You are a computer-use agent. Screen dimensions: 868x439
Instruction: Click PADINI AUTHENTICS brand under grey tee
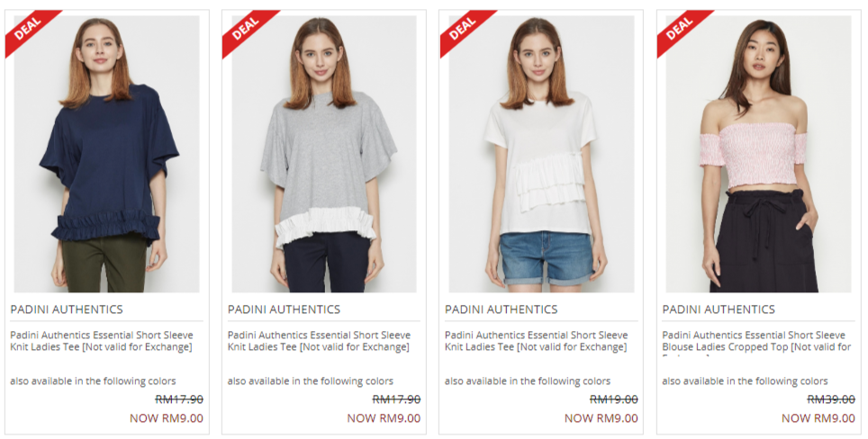(x=284, y=309)
